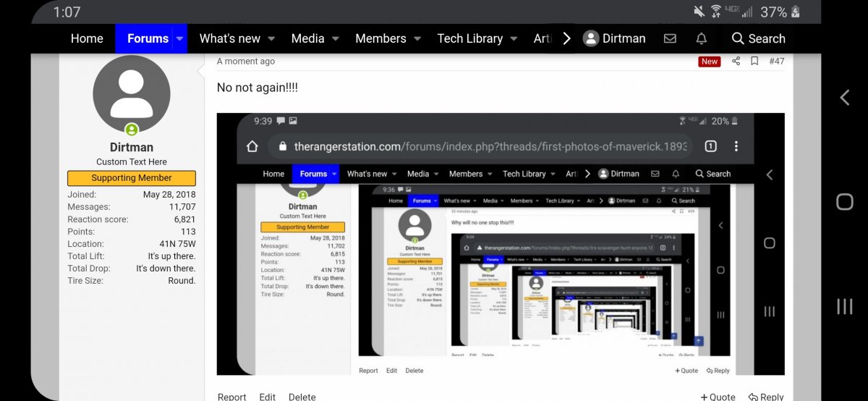This screenshot has height=401, width=868.
Task: Tap the Android home button
Action: pyautogui.click(x=844, y=201)
